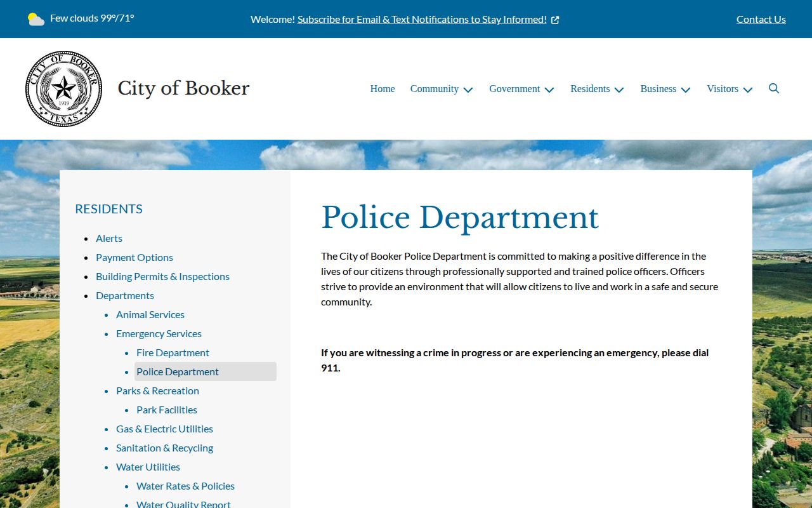Expand the Community menu chevron
Screen dimensions: 812x508
pos(468,90)
